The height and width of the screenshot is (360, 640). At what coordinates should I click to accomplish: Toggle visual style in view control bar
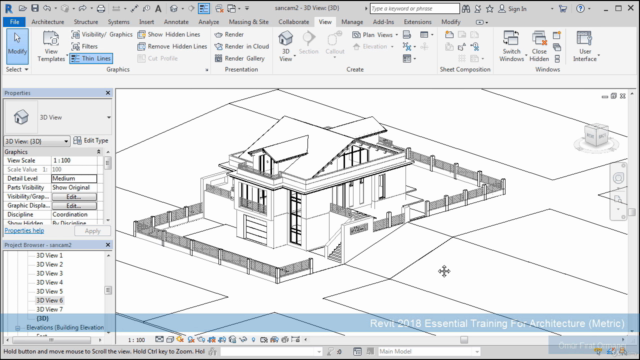click(x=170, y=340)
